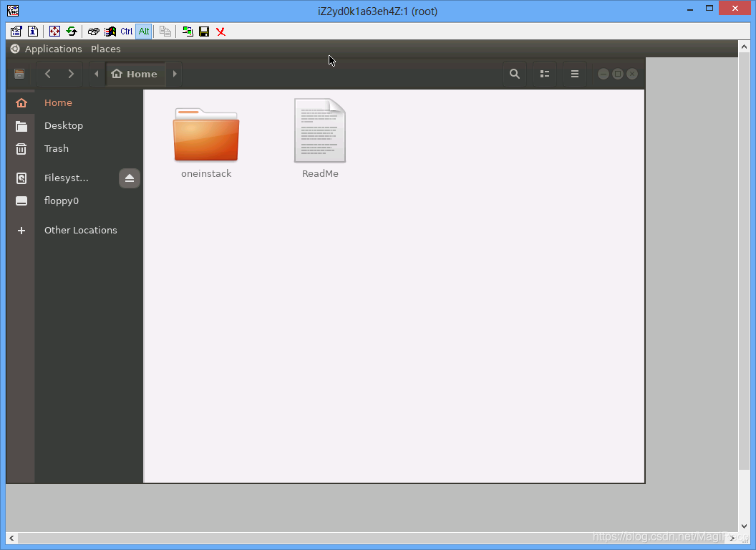This screenshot has height=550, width=756.
Task: Toggle VNC full screen icon
Action: tap(55, 32)
